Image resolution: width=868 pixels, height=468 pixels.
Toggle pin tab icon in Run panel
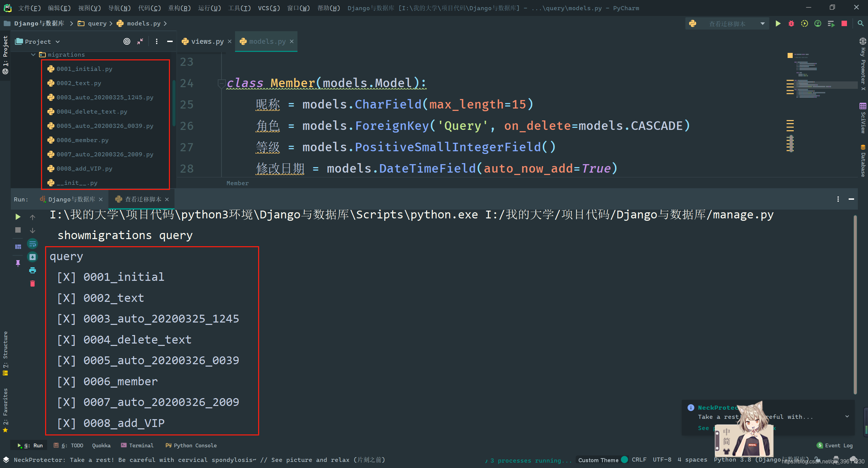(x=18, y=263)
